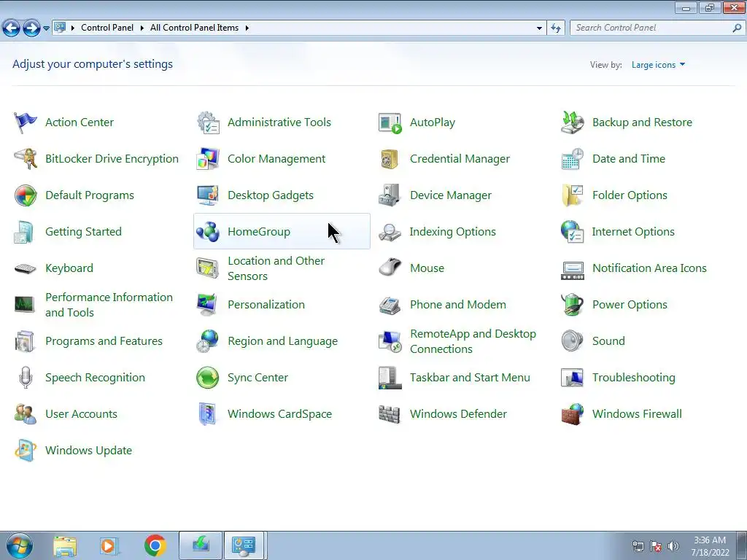Image resolution: width=747 pixels, height=560 pixels.
Task: Open Phone and Modem link
Action: pyautogui.click(x=458, y=305)
